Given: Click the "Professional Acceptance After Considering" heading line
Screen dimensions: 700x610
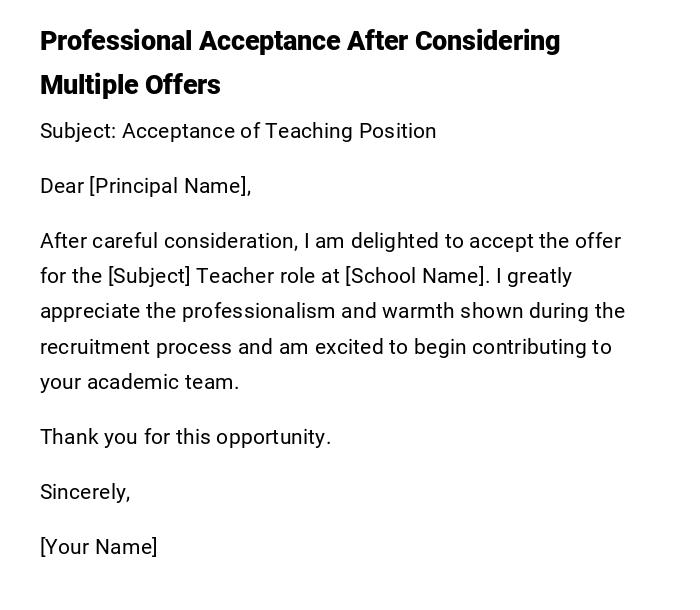Looking at the screenshot, I should pos(300,42).
